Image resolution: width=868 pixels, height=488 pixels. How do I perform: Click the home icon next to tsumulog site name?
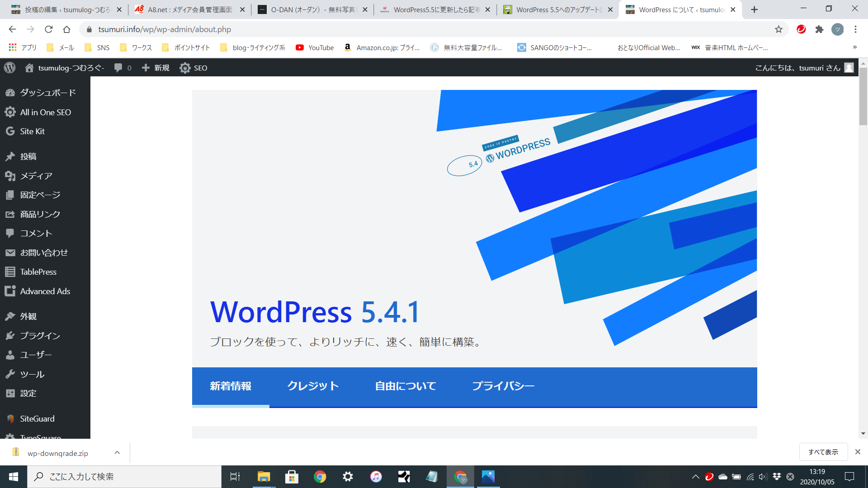coord(29,68)
